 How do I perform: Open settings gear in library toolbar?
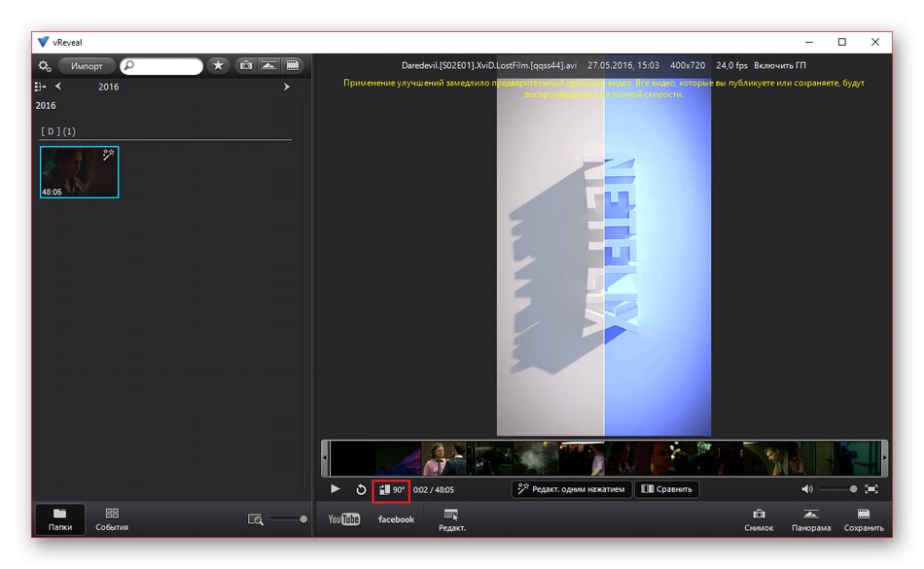[x=45, y=66]
